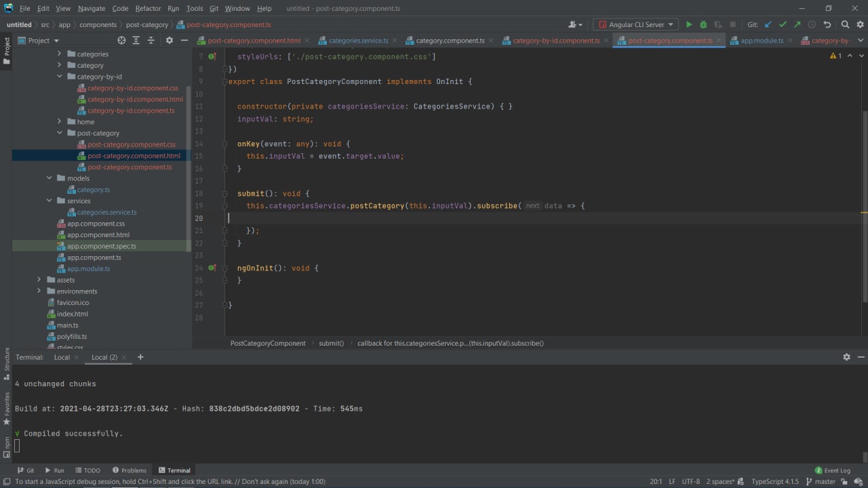Viewport: 868px width, 488px height.
Task: Click the Git update project arrow
Action: coord(768,24)
